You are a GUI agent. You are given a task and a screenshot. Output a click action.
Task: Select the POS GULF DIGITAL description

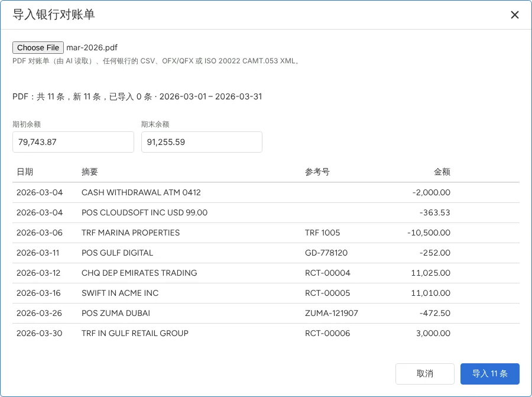pyautogui.click(x=118, y=253)
